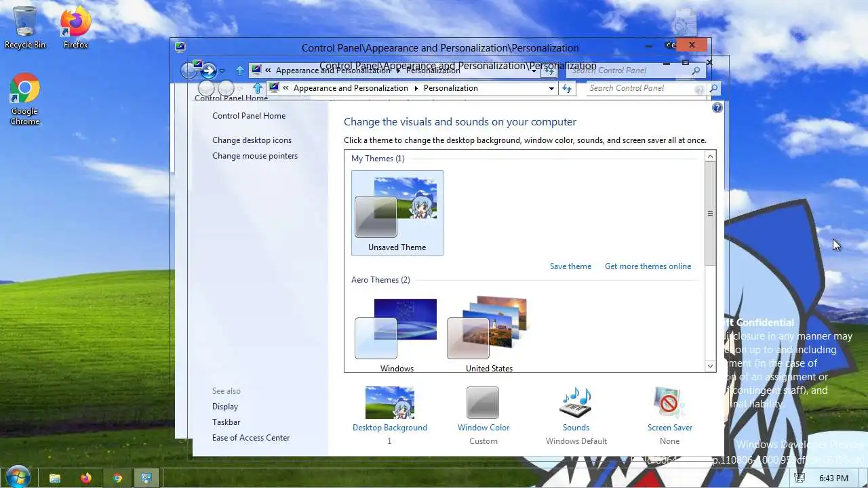
Task: Click the Windows Default value under Sounds
Action: click(576, 441)
